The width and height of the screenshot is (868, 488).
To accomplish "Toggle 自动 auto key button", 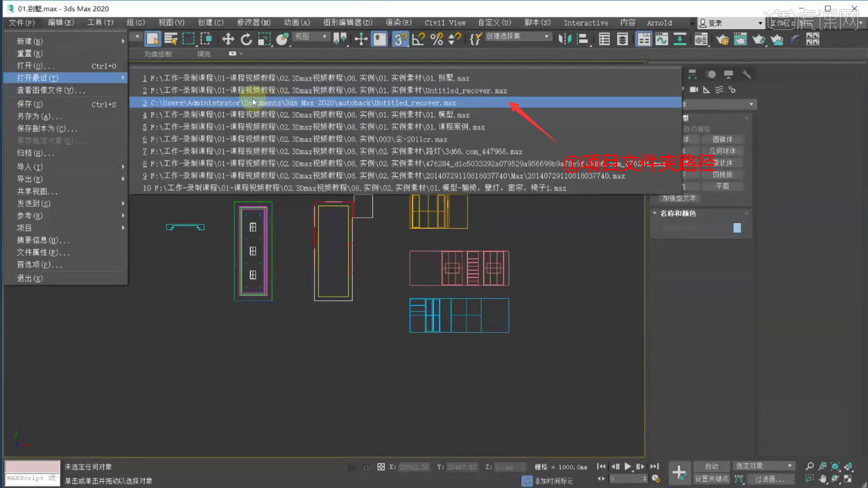I will pyautogui.click(x=712, y=466).
